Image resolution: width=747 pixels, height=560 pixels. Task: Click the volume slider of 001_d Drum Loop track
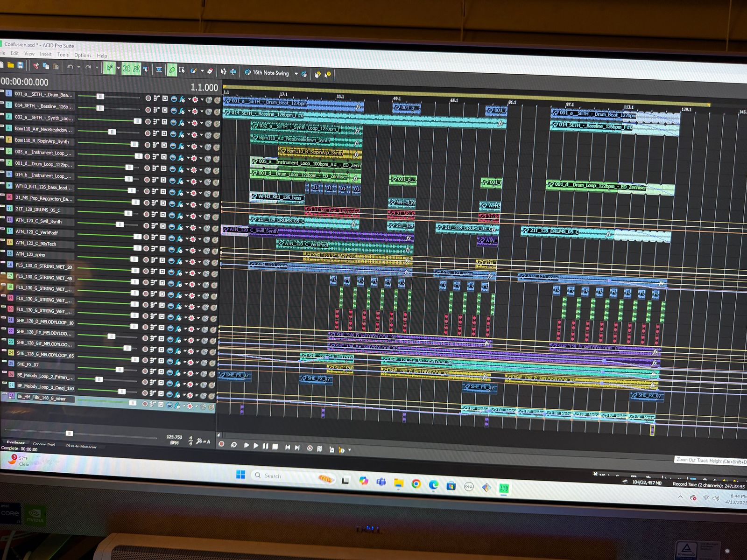click(129, 167)
